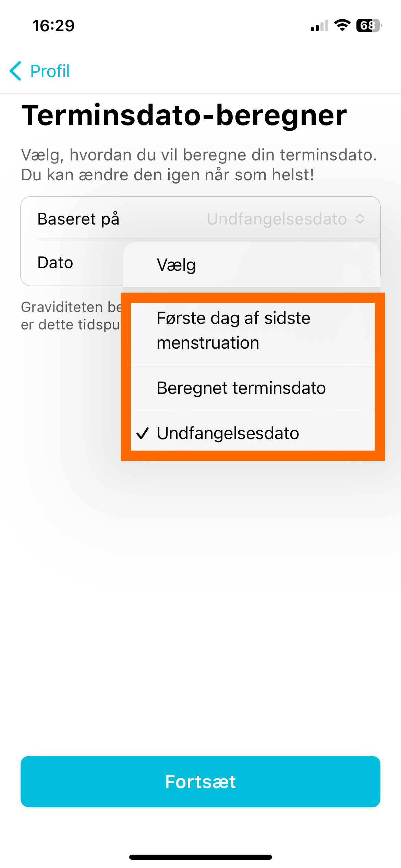Tap the up-down chevron next to Undfangelsesdato

[x=360, y=219]
